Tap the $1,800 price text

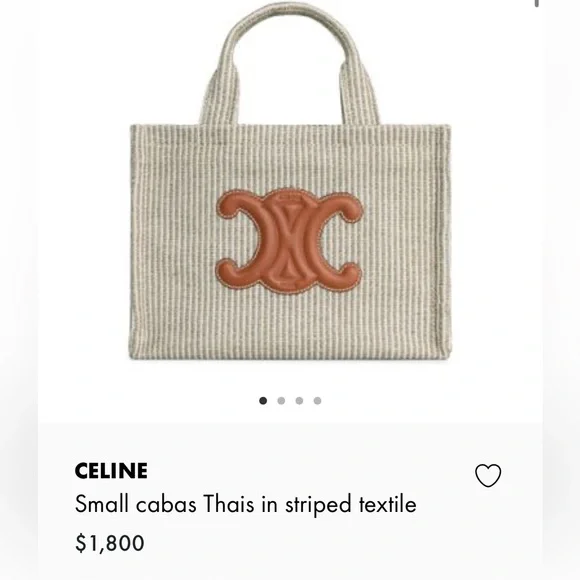tap(109, 543)
